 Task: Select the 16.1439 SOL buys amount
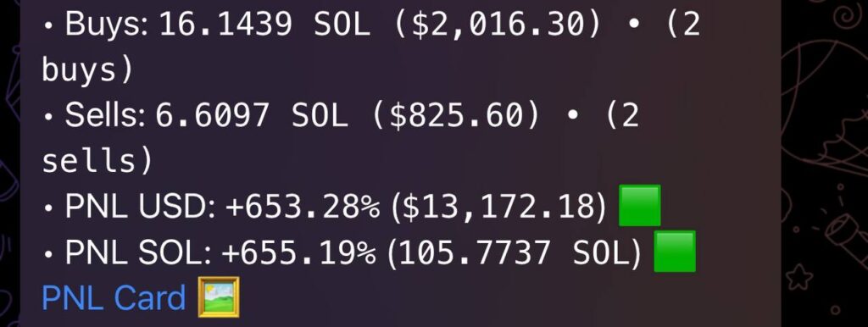tap(264, 25)
